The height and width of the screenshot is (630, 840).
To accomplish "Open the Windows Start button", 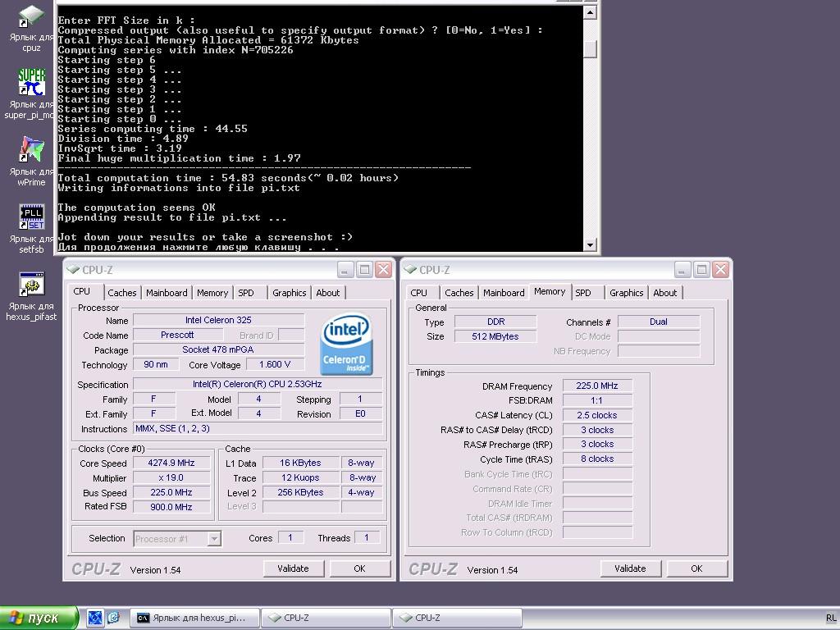I will pyautogui.click(x=39, y=618).
